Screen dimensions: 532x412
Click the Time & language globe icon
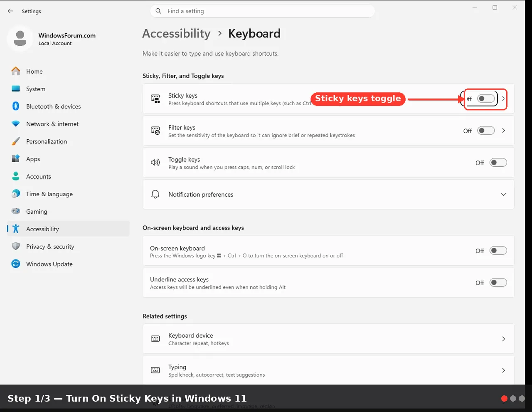coord(16,194)
